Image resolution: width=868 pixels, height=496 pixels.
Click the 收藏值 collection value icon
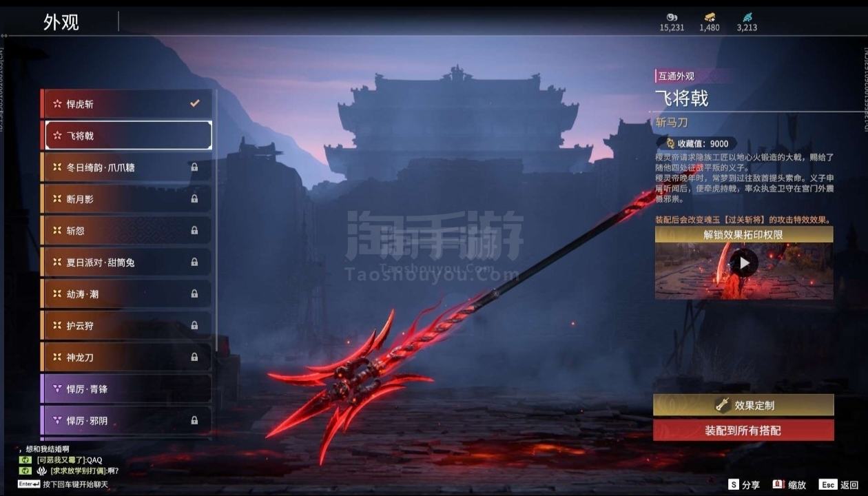[670, 144]
